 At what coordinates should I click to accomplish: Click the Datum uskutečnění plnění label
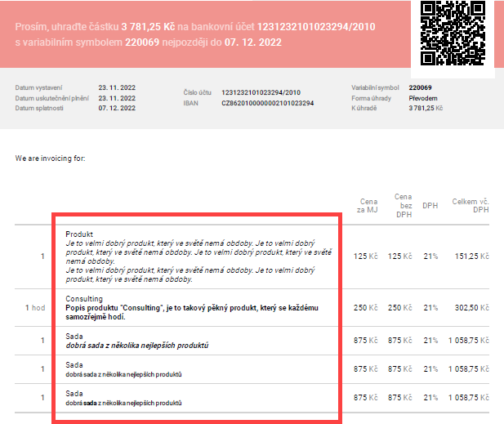(x=53, y=97)
